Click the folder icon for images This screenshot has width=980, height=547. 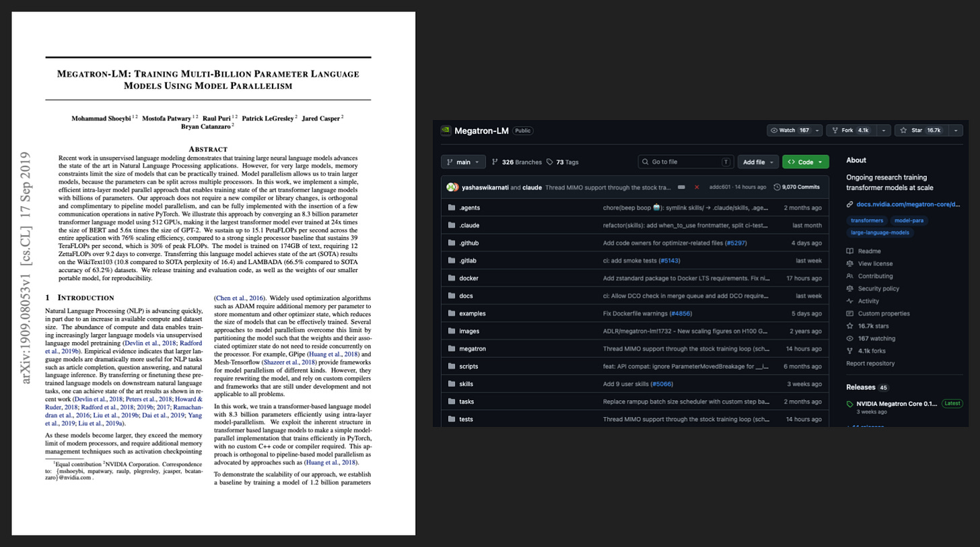point(452,331)
